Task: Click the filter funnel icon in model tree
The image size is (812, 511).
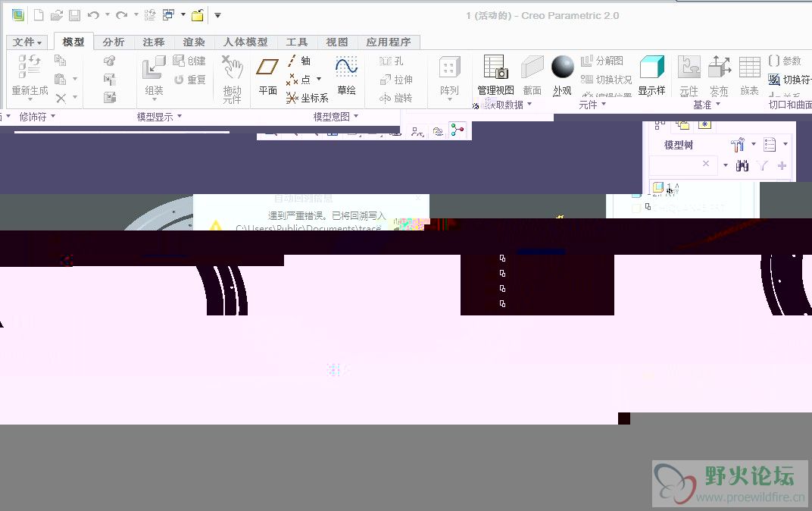Action: pos(762,165)
